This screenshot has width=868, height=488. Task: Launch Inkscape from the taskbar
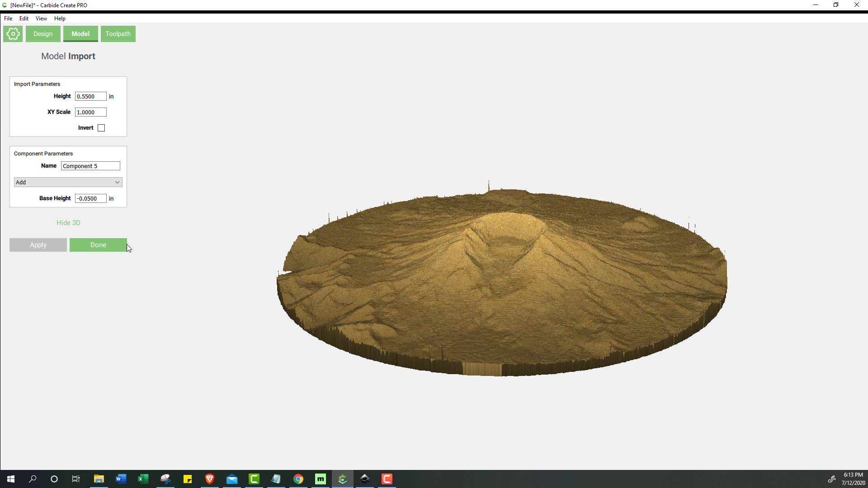pos(365,479)
